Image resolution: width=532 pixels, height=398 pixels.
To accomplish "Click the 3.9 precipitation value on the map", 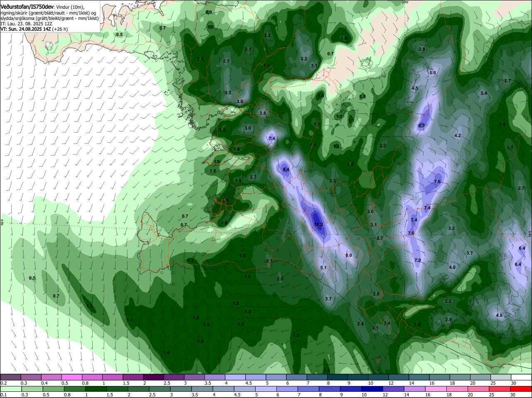I will coord(240,101).
